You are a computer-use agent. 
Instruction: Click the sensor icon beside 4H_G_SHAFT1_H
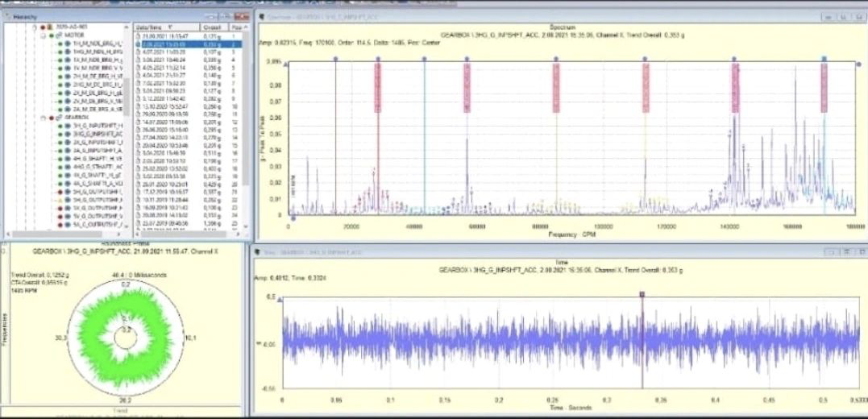pos(68,158)
